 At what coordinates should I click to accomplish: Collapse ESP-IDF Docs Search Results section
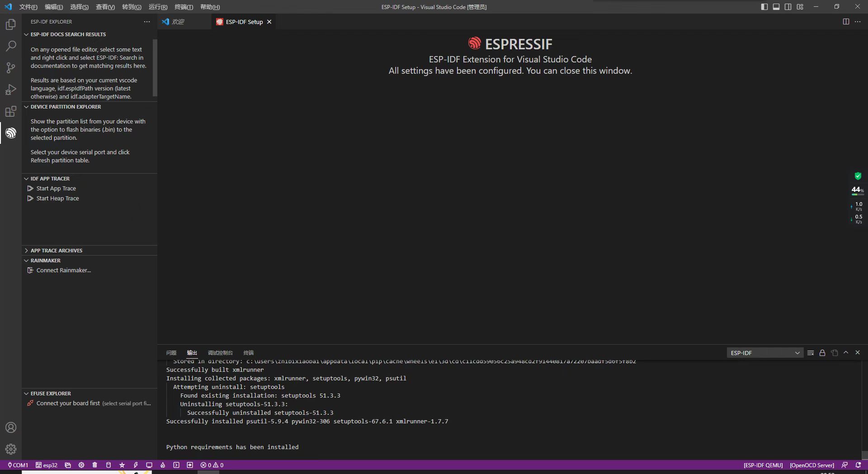tap(90, 34)
